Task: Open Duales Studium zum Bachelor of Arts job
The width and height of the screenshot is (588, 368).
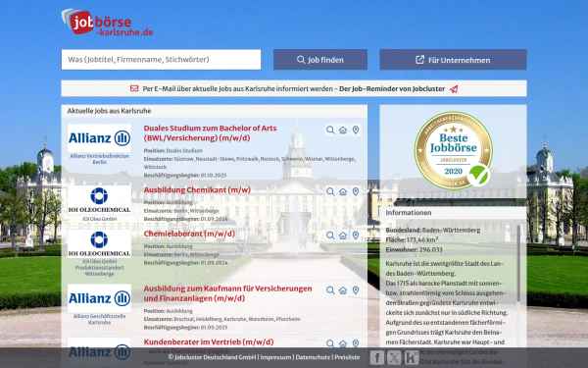Action: tap(210, 132)
